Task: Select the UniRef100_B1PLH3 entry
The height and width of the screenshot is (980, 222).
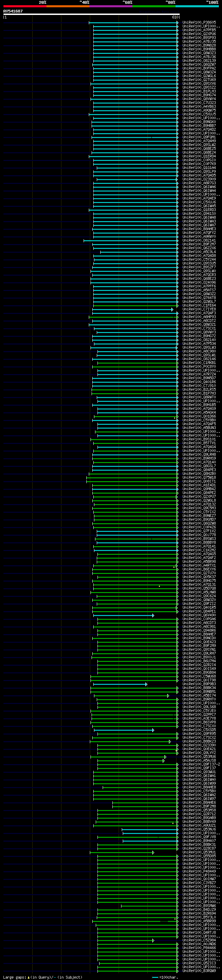Action: [x=199, y=91]
